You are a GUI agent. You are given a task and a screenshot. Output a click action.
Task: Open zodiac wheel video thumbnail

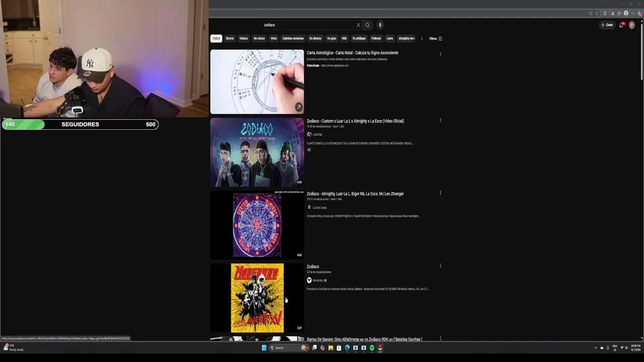coord(257,225)
